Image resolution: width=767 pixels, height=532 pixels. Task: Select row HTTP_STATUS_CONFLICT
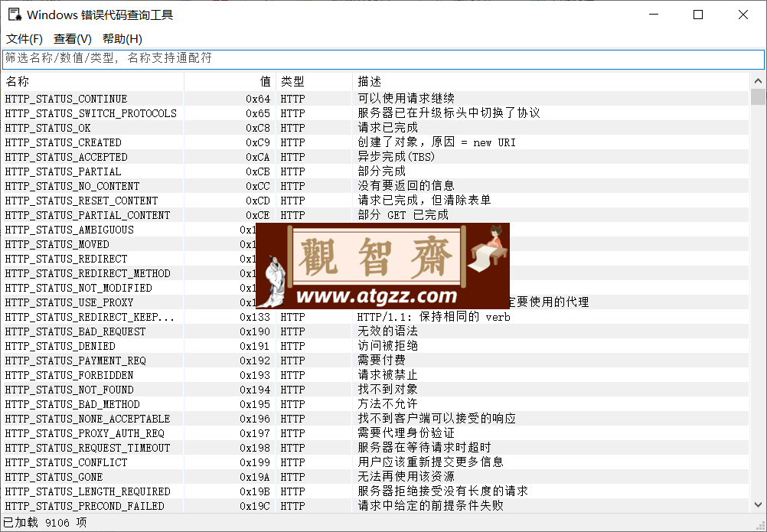376,462
